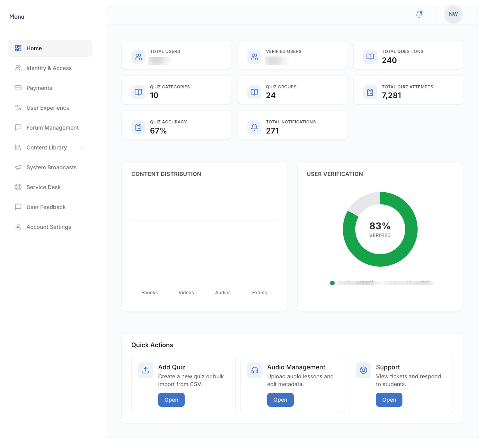Open the Add Quiz quick action

171,400
